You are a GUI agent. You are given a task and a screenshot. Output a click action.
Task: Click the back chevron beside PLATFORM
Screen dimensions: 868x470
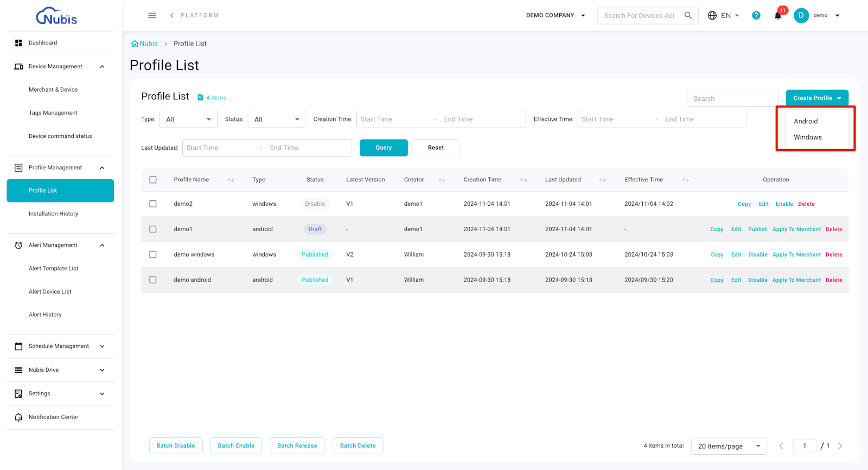[x=172, y=15]
